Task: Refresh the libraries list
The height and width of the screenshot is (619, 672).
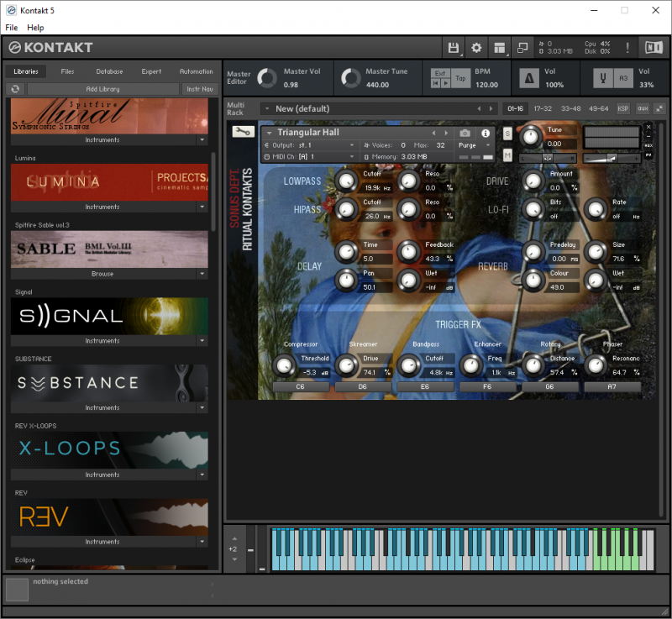Action: click(15, 89)
